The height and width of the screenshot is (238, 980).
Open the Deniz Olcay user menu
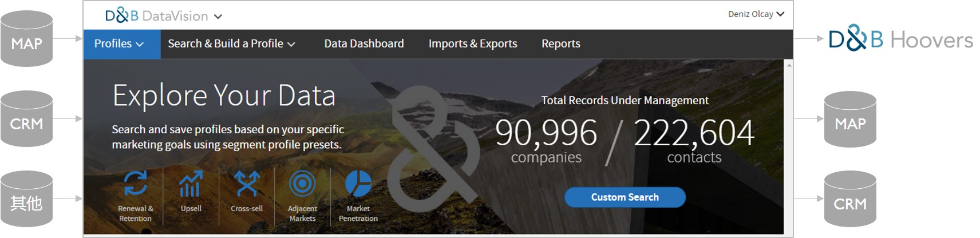click(756, 14)
